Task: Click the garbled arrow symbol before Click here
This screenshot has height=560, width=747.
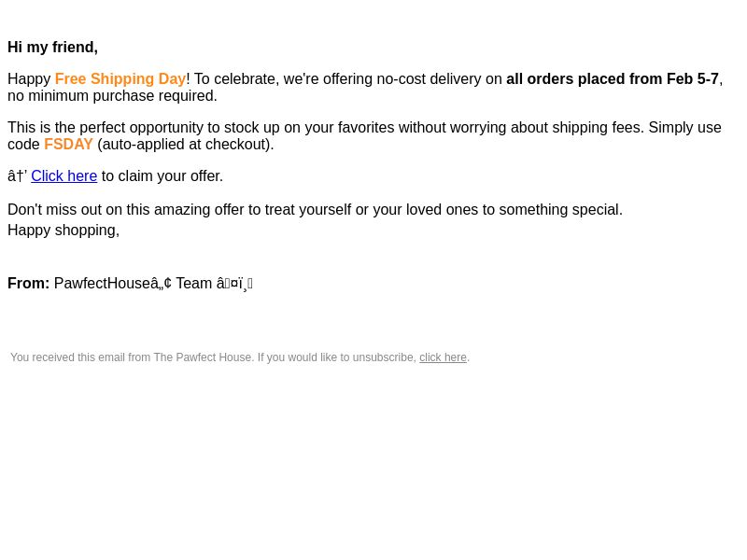Action: [17, 176]
